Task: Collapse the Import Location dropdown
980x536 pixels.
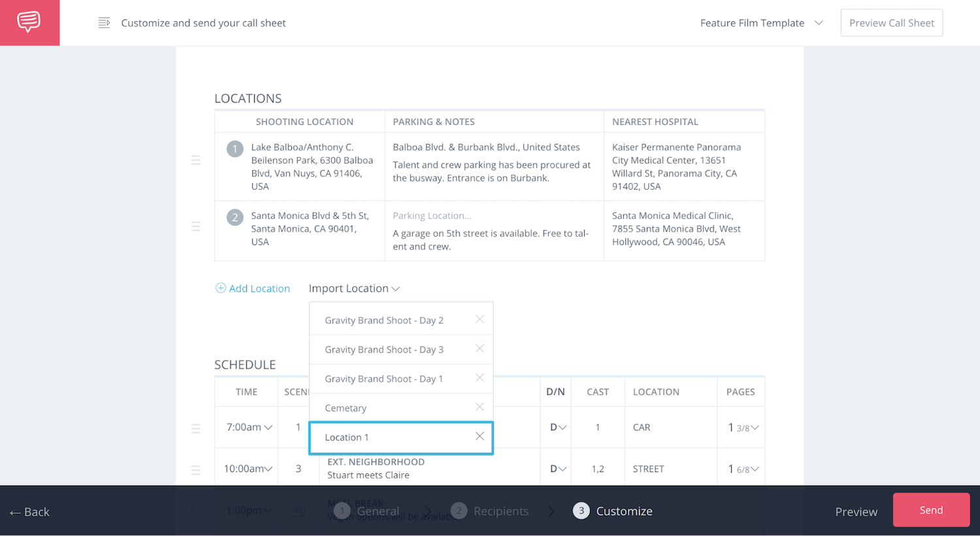Action: click(x=354, y=288)
